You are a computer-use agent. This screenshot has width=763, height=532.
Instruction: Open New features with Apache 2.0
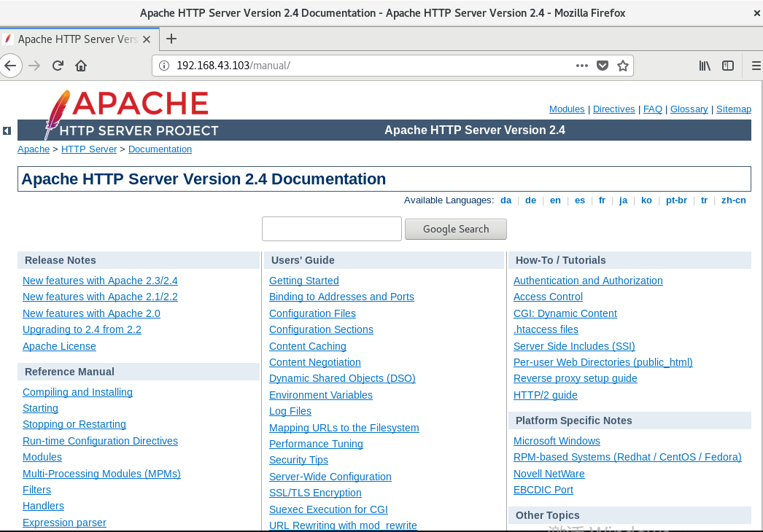91,313
